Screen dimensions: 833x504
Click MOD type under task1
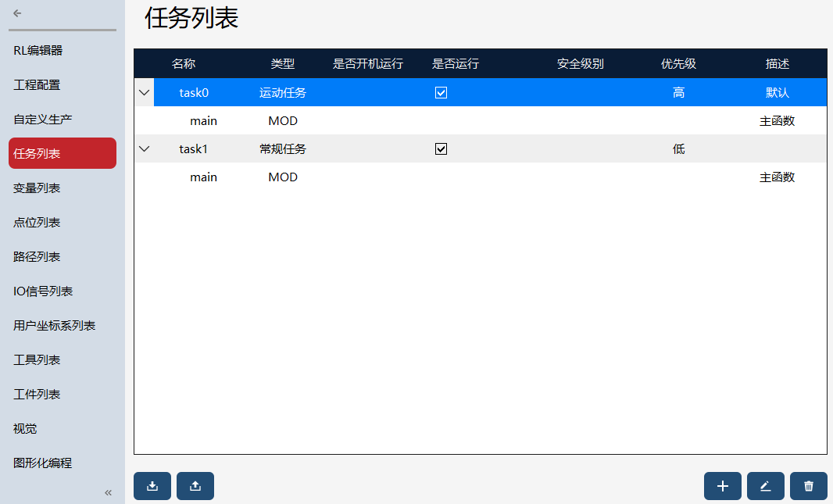[283, 177]
